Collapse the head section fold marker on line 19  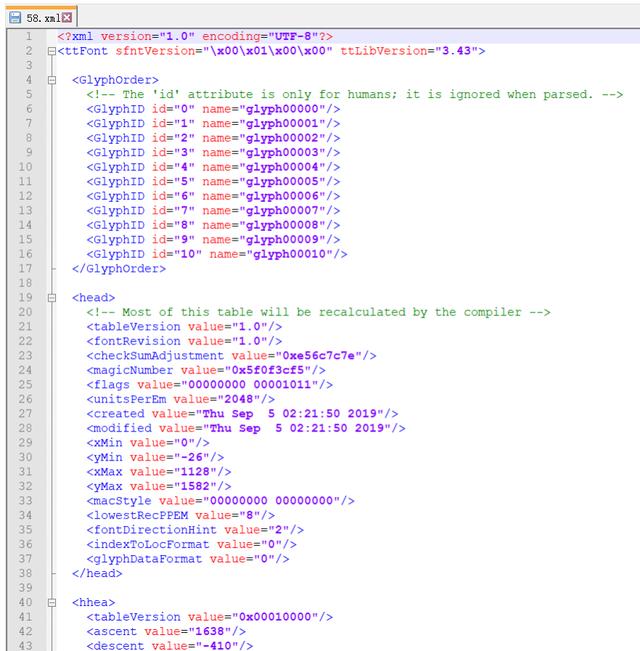51,298
